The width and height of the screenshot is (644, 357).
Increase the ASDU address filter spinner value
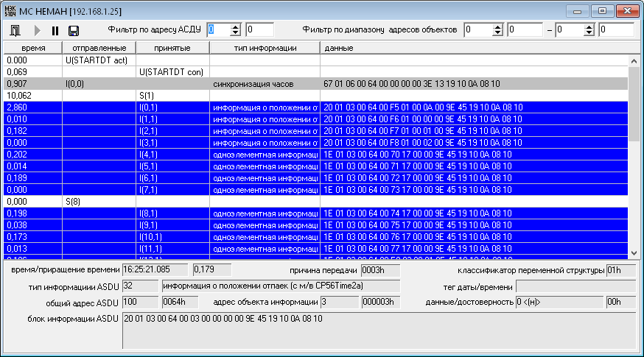click(x=236, y=26)
